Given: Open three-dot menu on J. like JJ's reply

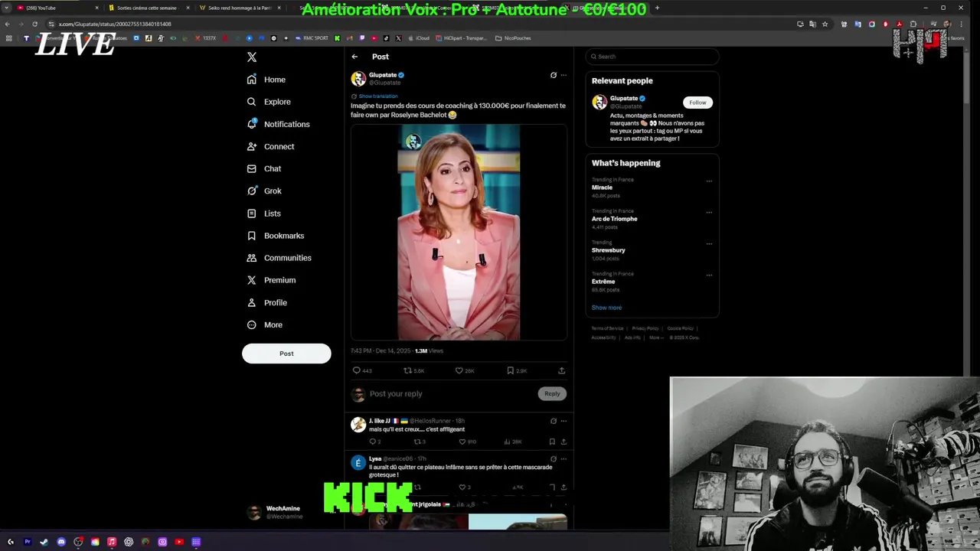Looking at the screenshot, I should point(563,421).
